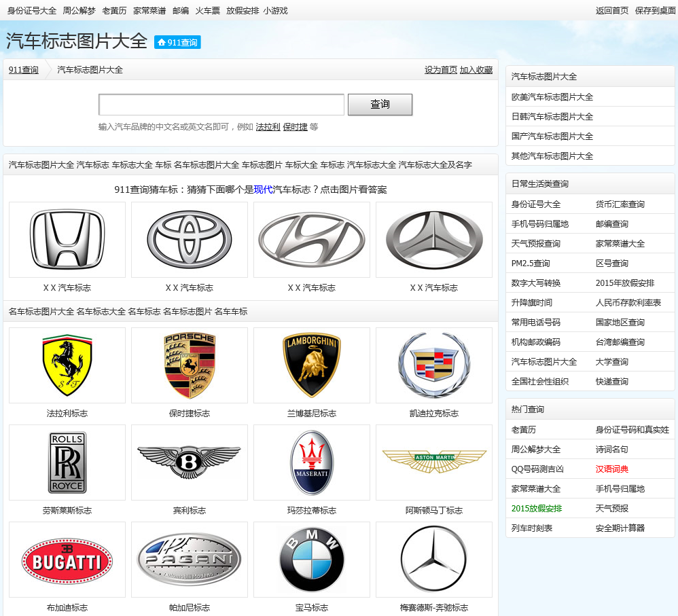
Task: Click the three-pointed oval logo in quiz
Action: point(434,240)
